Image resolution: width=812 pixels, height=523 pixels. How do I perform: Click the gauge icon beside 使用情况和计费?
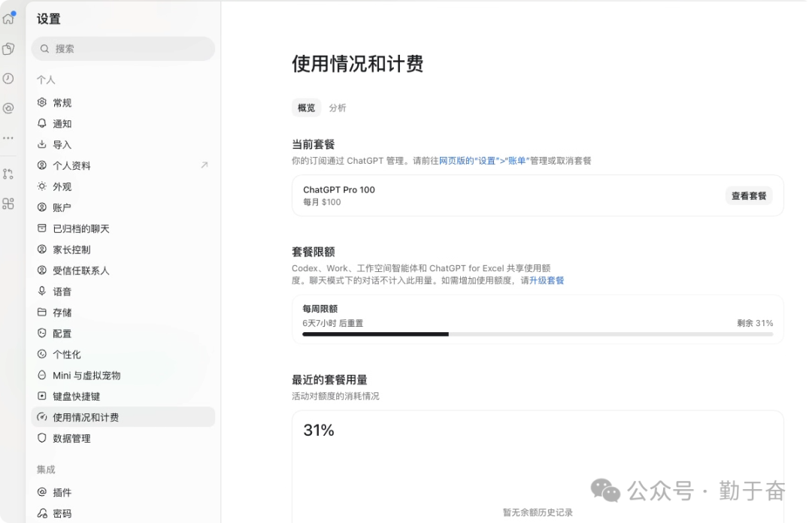pos(42,417)
